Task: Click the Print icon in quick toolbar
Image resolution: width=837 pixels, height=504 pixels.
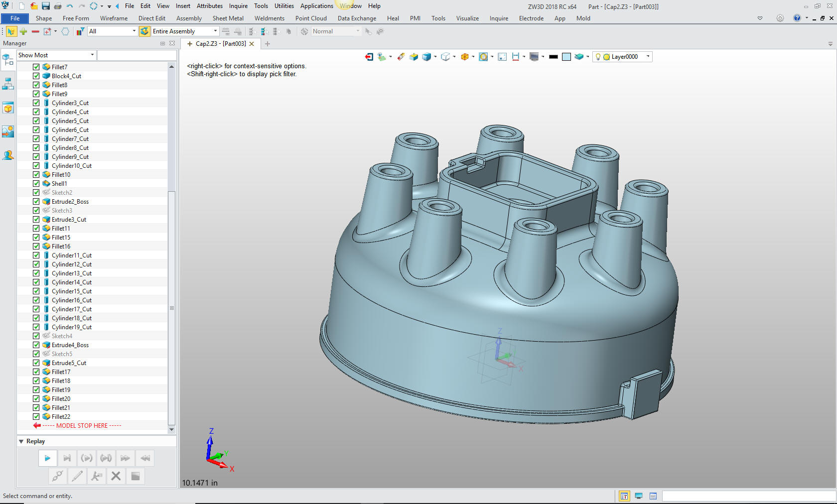Action: pos(58,6)
